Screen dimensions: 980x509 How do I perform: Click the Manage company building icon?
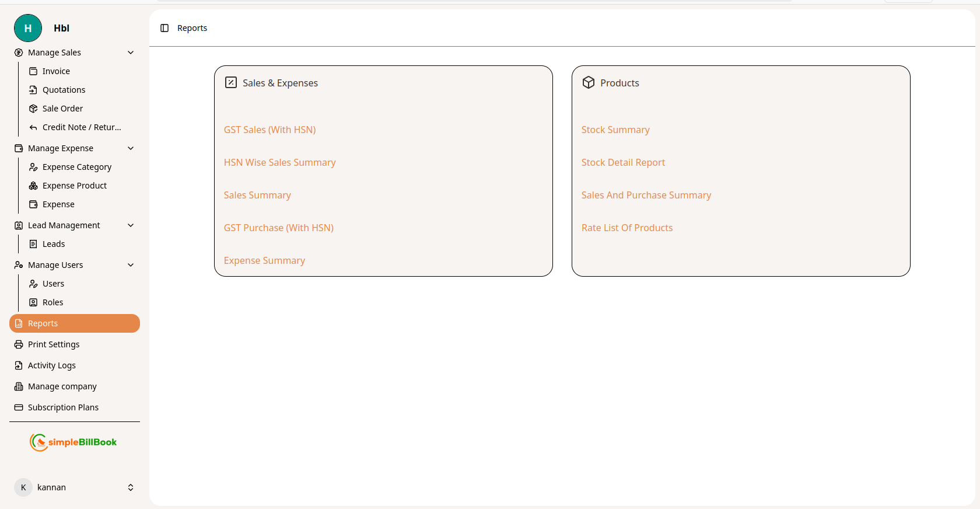(x=19, y=386)
